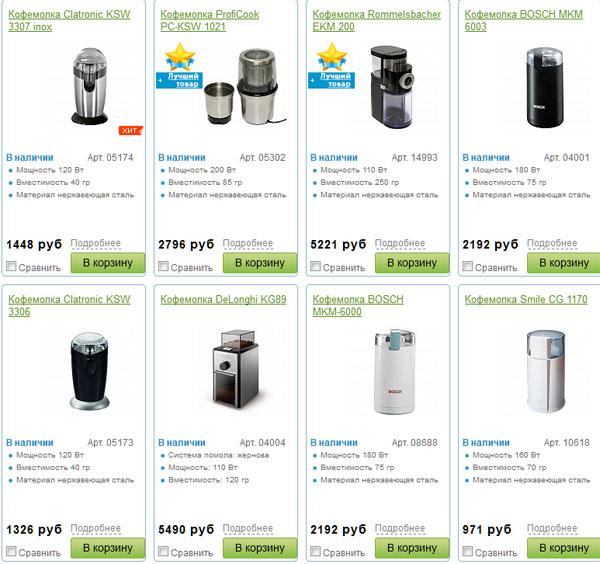
Task: Open the BOSCH MKM 6003 black grinder image
Action: [x=545, y=88]
